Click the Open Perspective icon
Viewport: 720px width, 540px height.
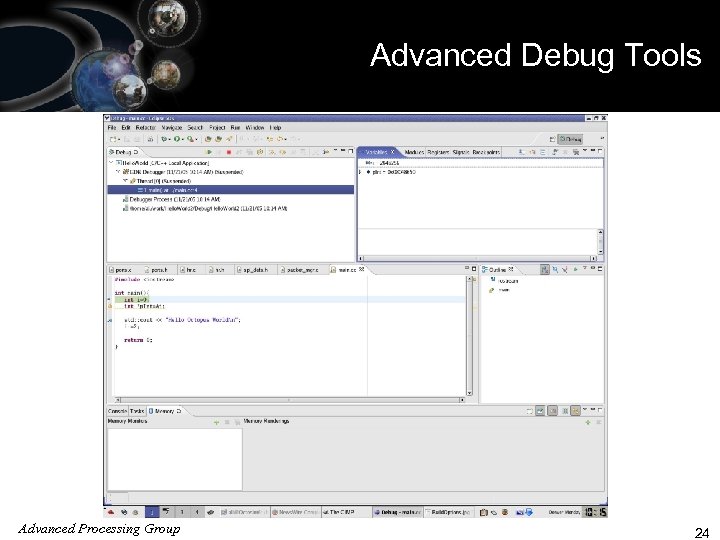coord(552,139)
